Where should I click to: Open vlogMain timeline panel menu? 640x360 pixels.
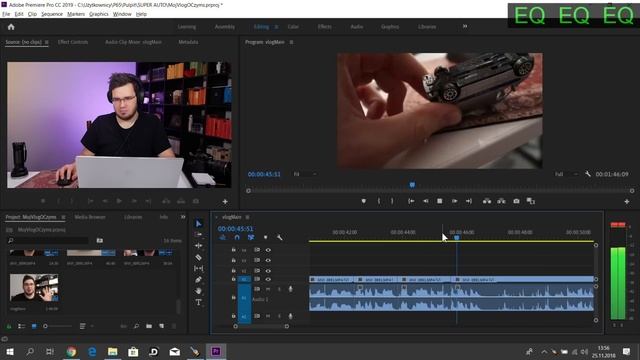[x=247, y=217]
